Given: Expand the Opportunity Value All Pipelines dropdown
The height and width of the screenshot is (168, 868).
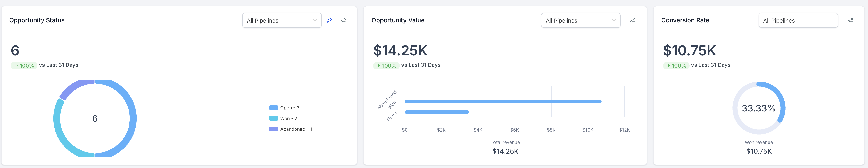Looking at the screenshot, I should [x=580, y=20].
